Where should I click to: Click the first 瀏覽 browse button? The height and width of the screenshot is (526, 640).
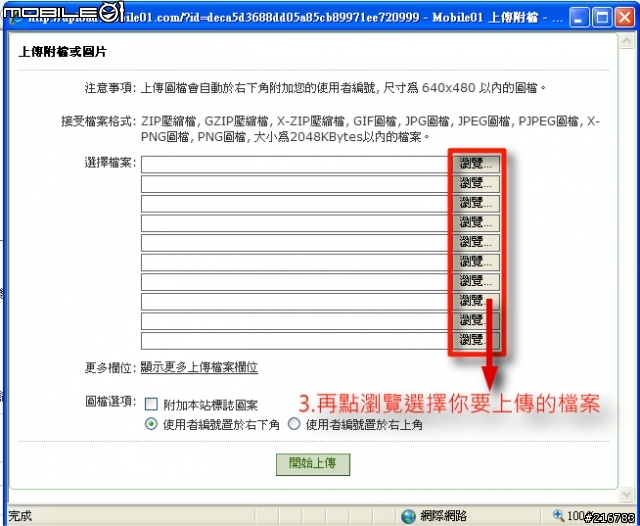click(476, 164)
